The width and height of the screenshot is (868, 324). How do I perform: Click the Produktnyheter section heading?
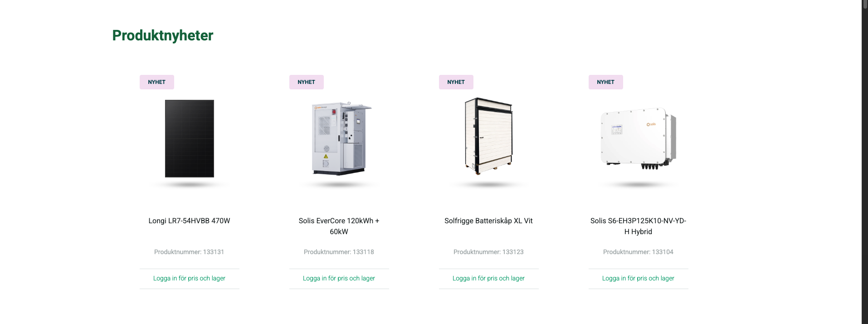point(162,35)
